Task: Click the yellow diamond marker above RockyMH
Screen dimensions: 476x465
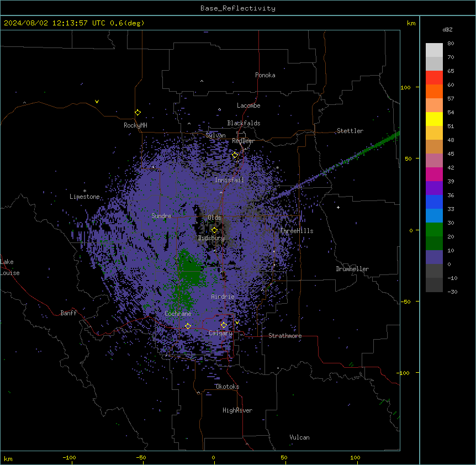Action: (x=137, y=113)
